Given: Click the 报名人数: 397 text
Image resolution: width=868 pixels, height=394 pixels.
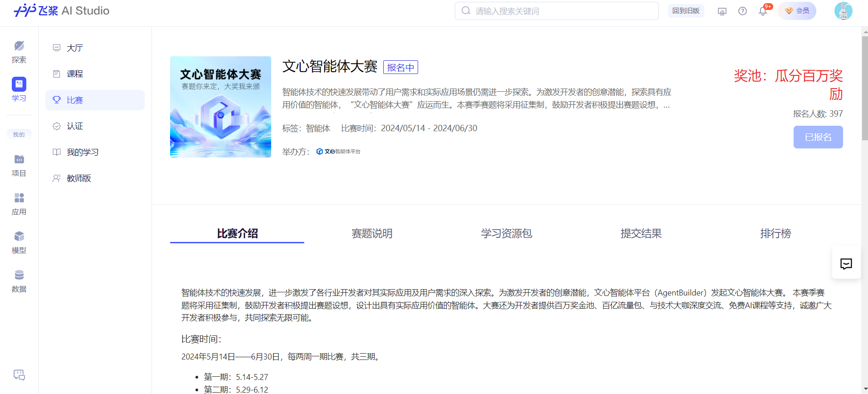Looking at the screenshot, I should click(x=818, y=113).
